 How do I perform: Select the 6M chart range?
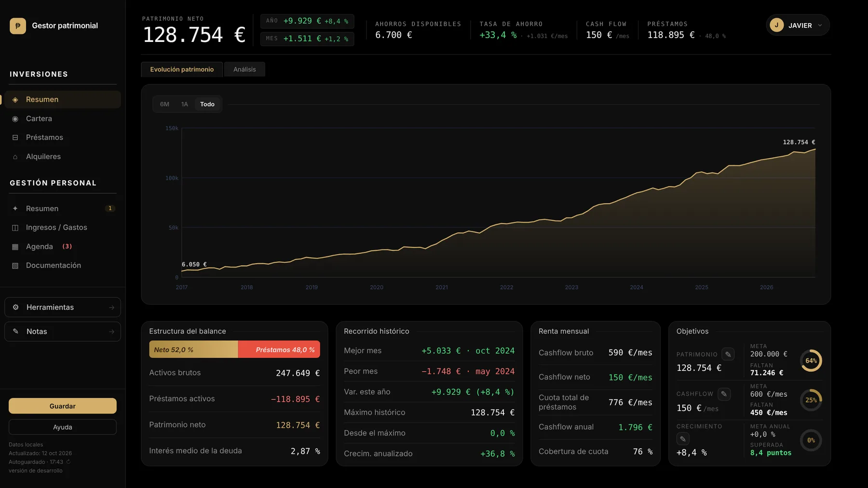pos(164,104)
